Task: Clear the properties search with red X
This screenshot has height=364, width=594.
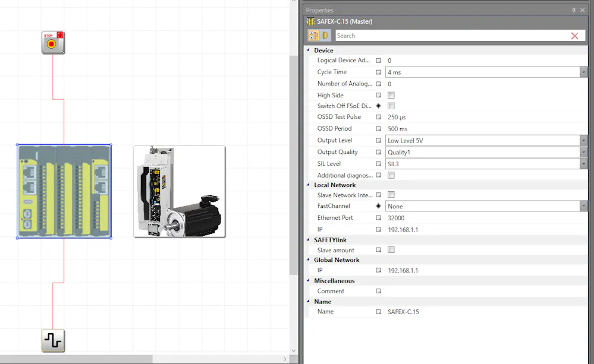Action: 574,36
